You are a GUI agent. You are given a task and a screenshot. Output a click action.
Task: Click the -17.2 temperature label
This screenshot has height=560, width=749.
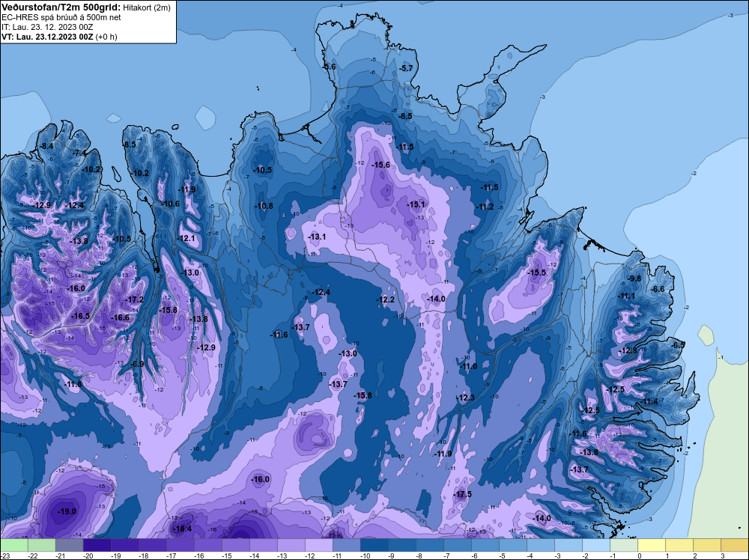[x=134, y=299]
